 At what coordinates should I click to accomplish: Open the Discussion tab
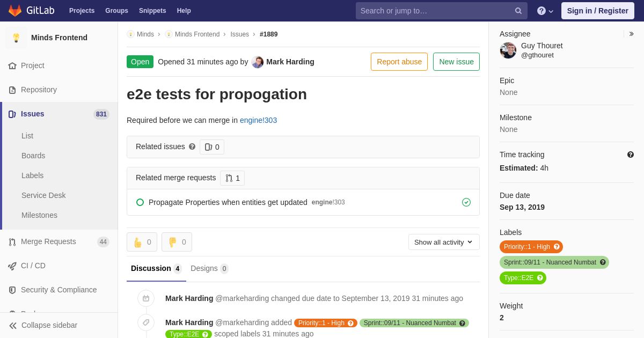[x=156, y=268]
